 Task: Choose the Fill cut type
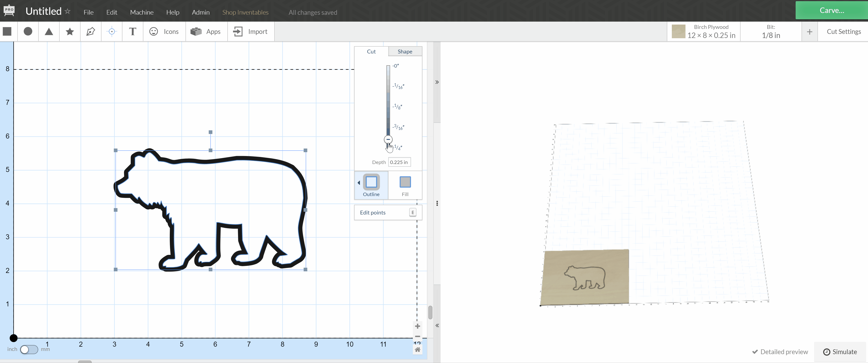[405, 185]
